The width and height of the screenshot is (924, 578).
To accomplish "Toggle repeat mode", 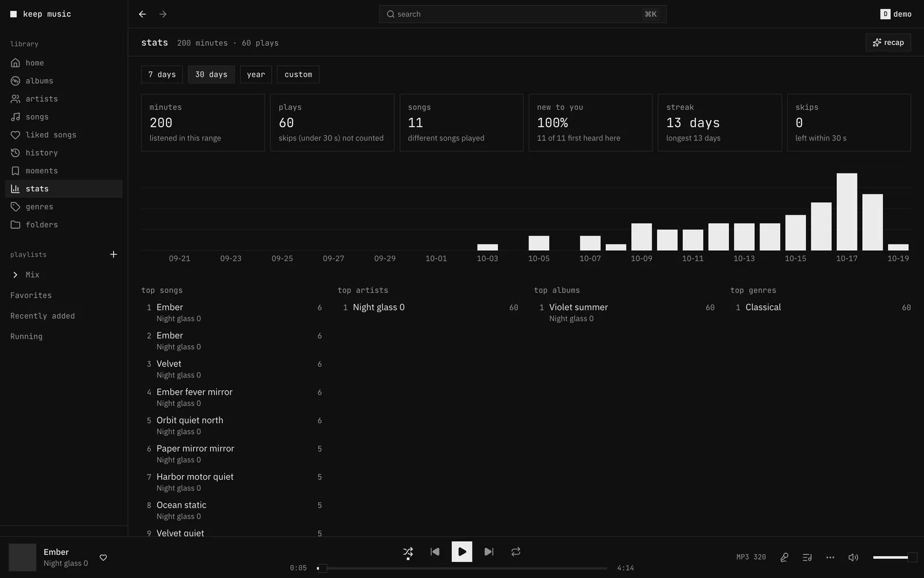I will [x=516, y=552].
